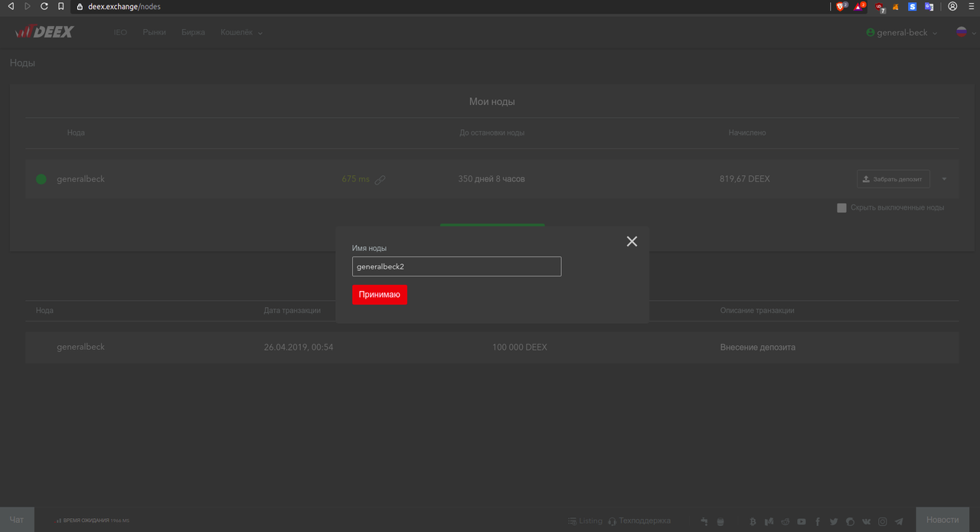Toggle Скрыть выключенные ноды checkbox
980x532 pixels.
(842, 207)
